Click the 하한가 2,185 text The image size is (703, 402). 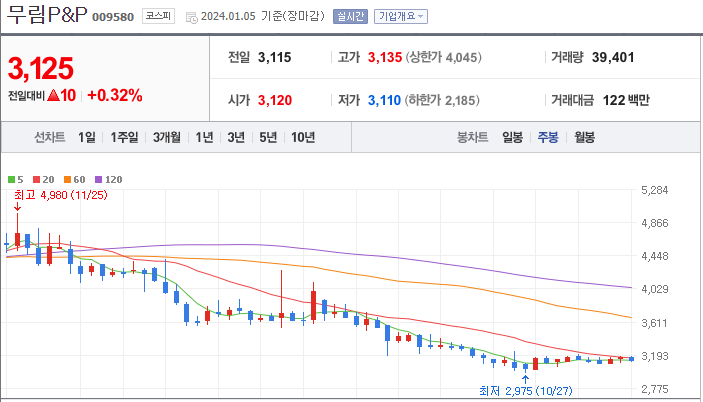coord(442,100)
